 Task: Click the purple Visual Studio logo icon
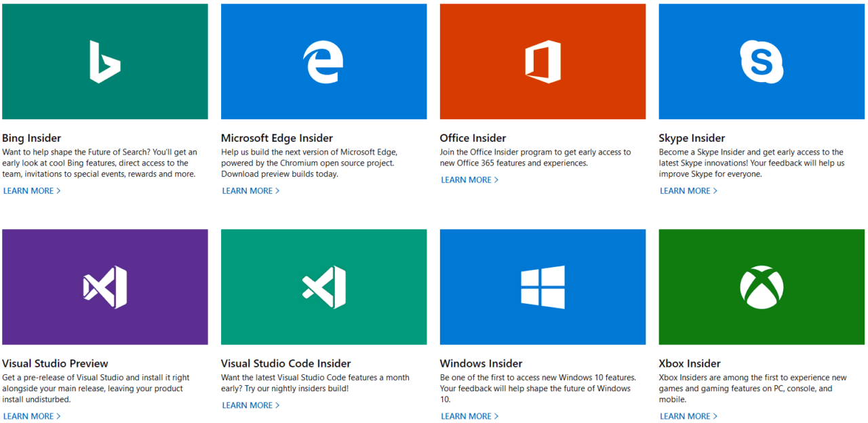tap(105, 287)
